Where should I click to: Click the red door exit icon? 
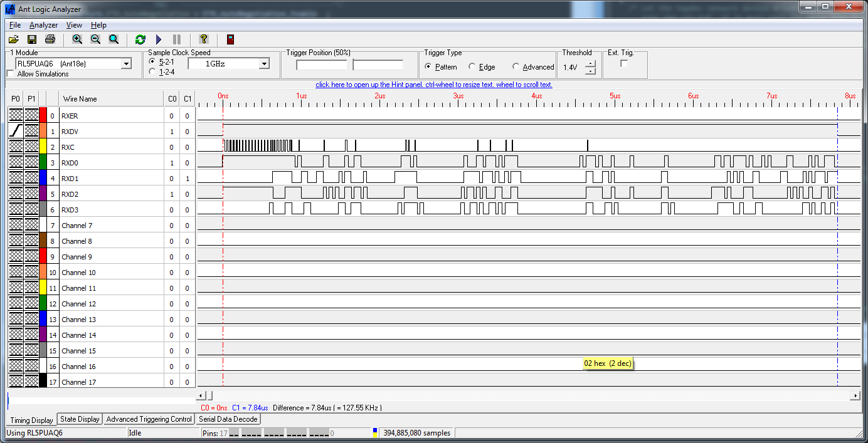click(x=230, y=39)
